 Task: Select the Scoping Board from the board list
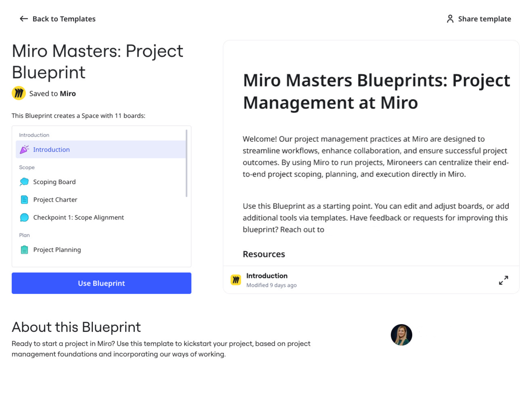click(54, 182)
